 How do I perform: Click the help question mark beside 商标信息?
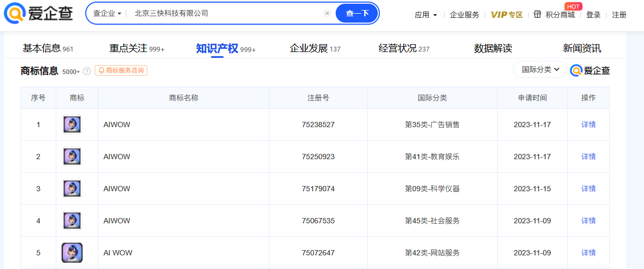pyautogui.click(x=87, y=71)
